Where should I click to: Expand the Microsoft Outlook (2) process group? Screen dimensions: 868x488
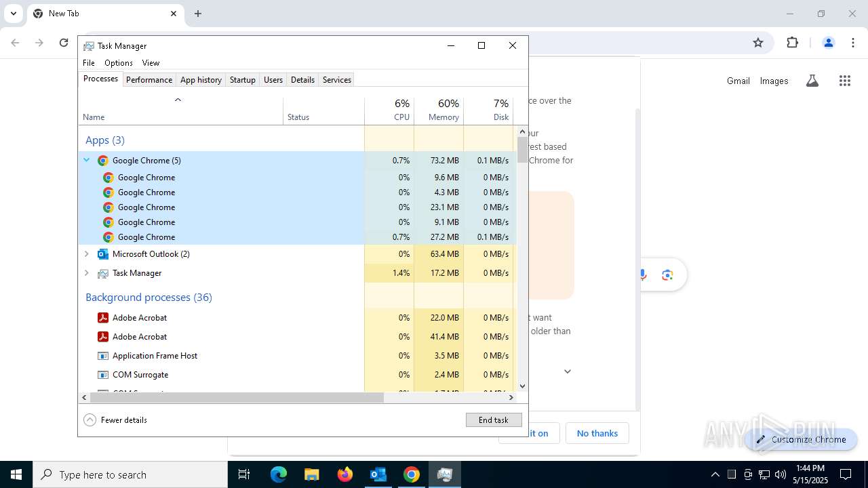coord(87,254)
